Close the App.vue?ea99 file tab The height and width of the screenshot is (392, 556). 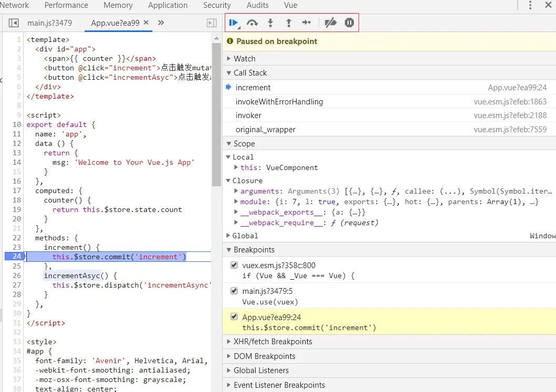click(x=146, y=23)
